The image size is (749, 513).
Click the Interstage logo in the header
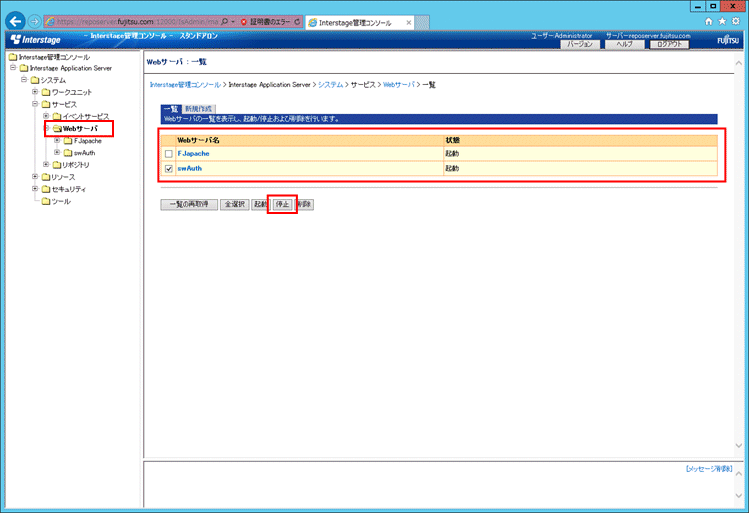tap(35, 40)
